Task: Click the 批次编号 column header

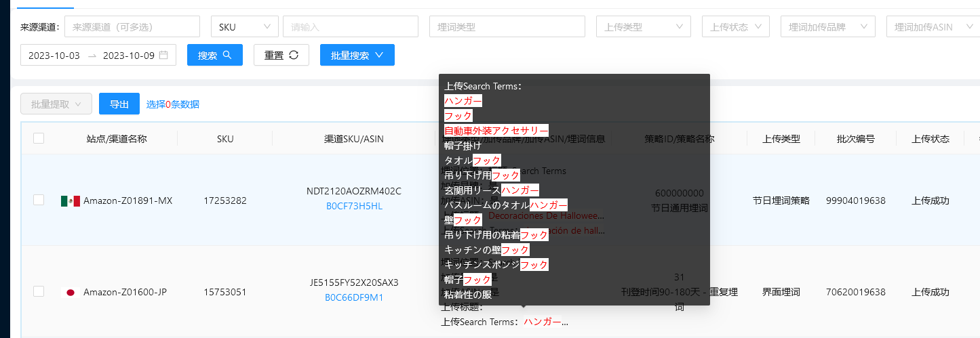Action: [x=856, y=139]
